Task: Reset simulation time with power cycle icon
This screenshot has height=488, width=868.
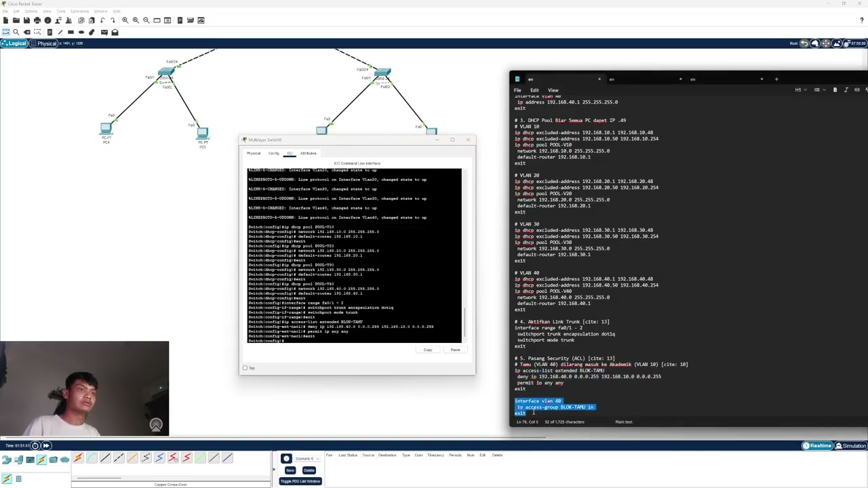Action: point(35,445)
